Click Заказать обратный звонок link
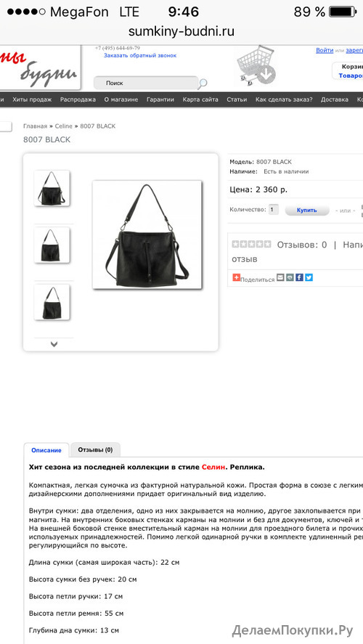Image resolution: width=363 pixels, height=644 pixels. pos(140,55)
